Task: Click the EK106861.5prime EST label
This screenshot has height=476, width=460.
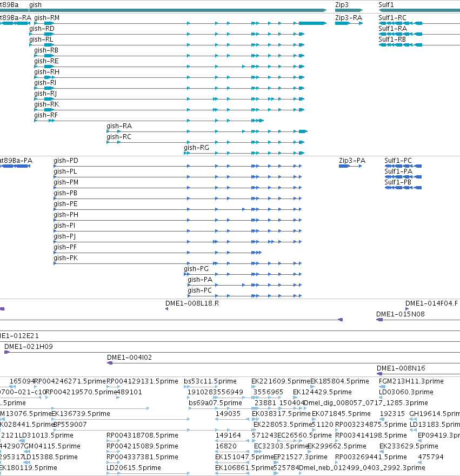Action: pos(244,468)
